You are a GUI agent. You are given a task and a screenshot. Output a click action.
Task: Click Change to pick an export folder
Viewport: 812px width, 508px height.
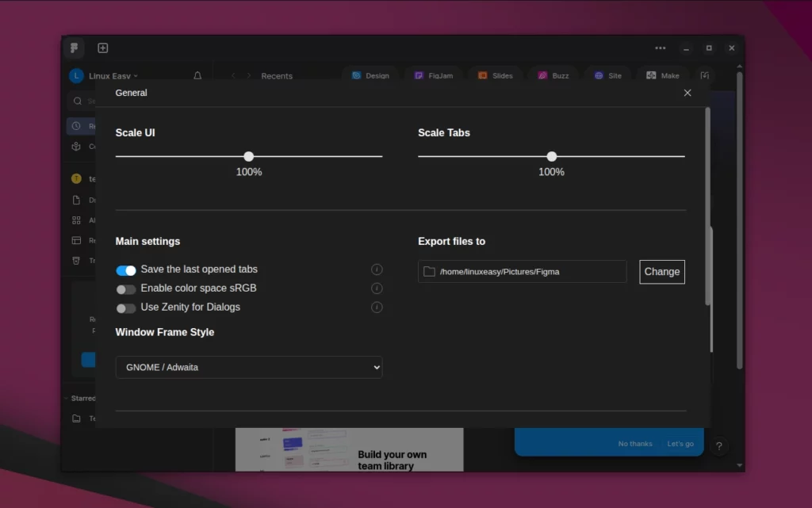tap(661, 272)
